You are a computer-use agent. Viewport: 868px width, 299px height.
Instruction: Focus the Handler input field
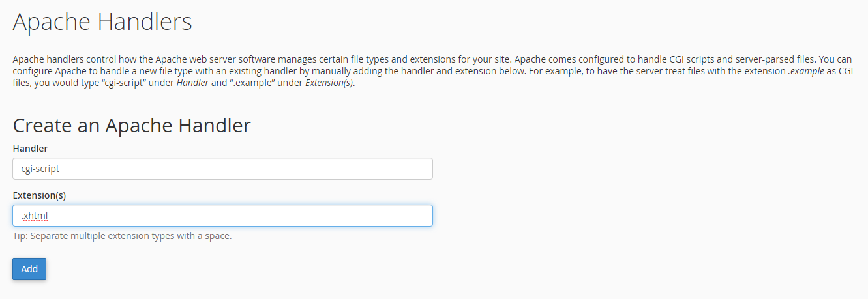pos(222,169)
